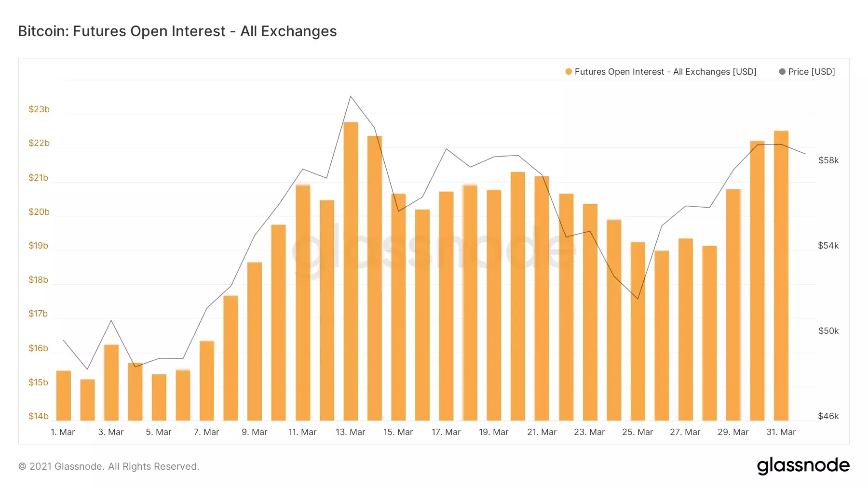The width and height of the screenshot is (868, 488).
Task: Toggle Futures Open Interest legend entry
Action: [661, 71]
